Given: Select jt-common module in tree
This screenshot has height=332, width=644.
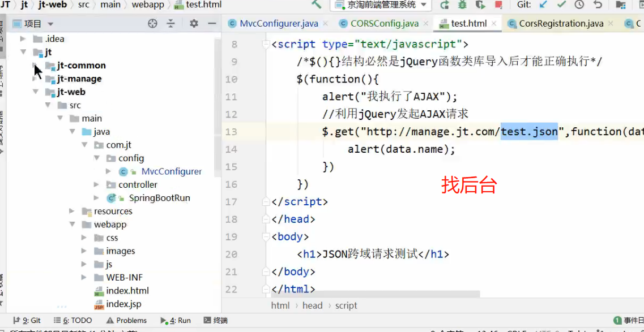Looking at the screenshot, I should [82, 66].
